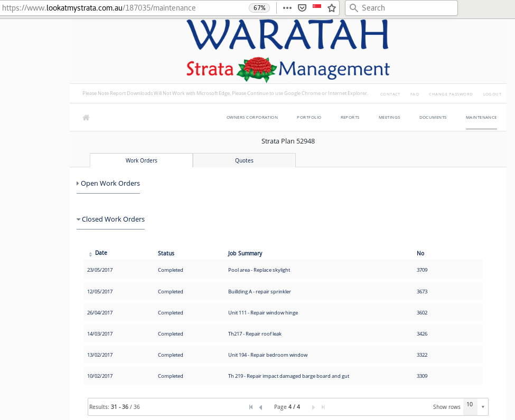
Task: Open the FAQ link
Action: 415,94
